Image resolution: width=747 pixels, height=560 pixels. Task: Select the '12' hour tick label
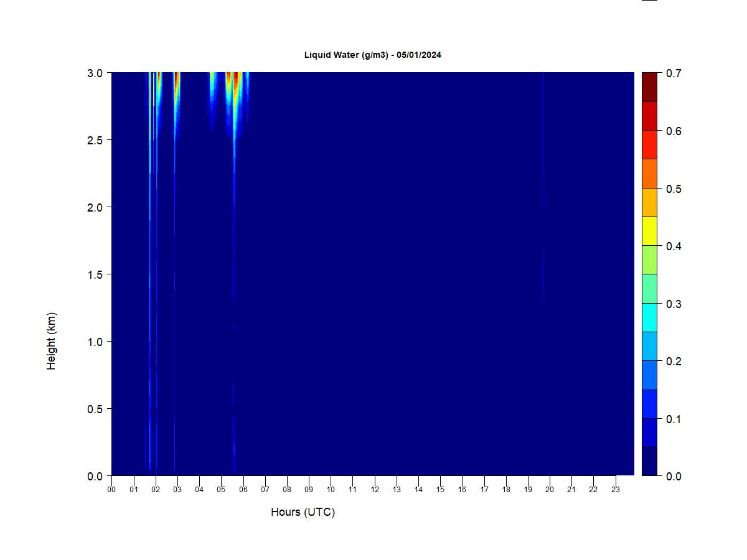[375, 490]
